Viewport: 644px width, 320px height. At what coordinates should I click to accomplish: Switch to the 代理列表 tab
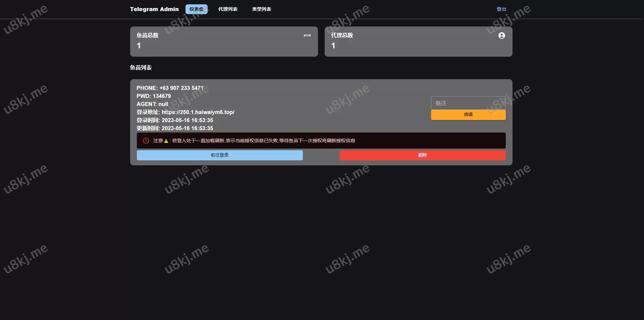228,9
